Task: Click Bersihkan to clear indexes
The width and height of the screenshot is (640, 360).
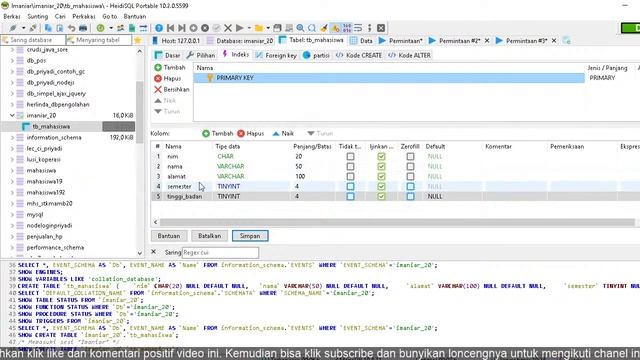Action: point(172,89)
